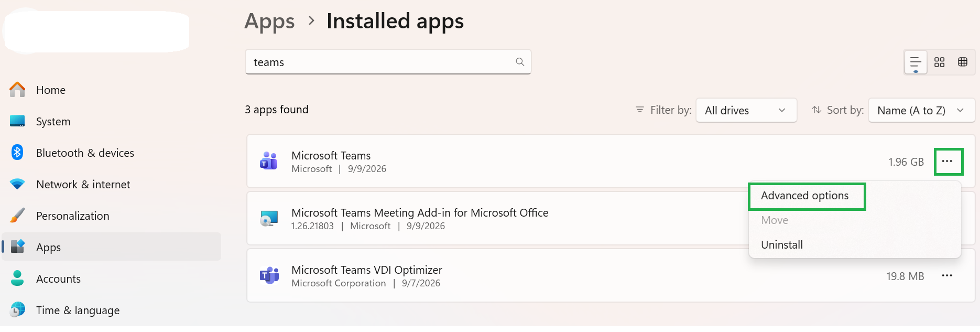
Task: Go back to Apps breadcrumb
Action: (269, 22)
